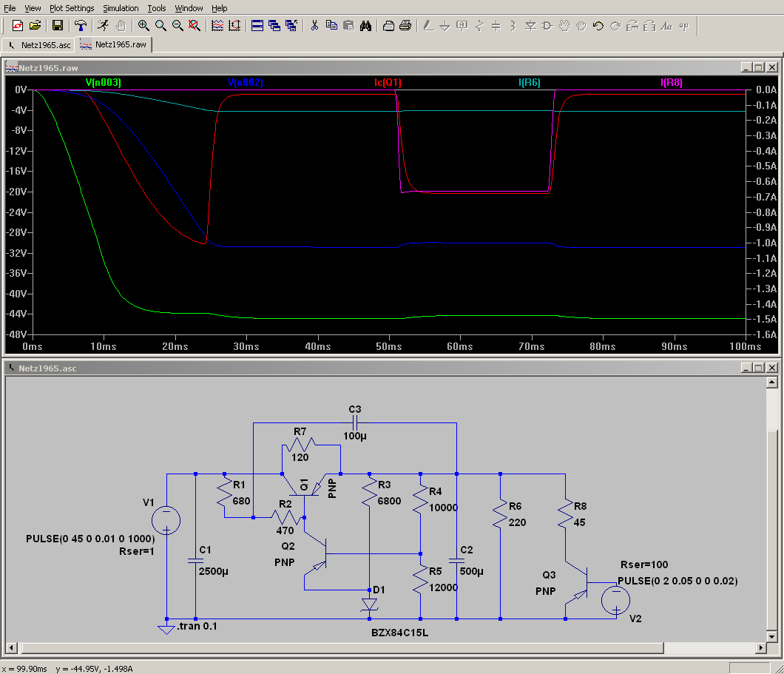784x674 pixels.
Task: Click the Autorange axes icon
Action: 234,25
